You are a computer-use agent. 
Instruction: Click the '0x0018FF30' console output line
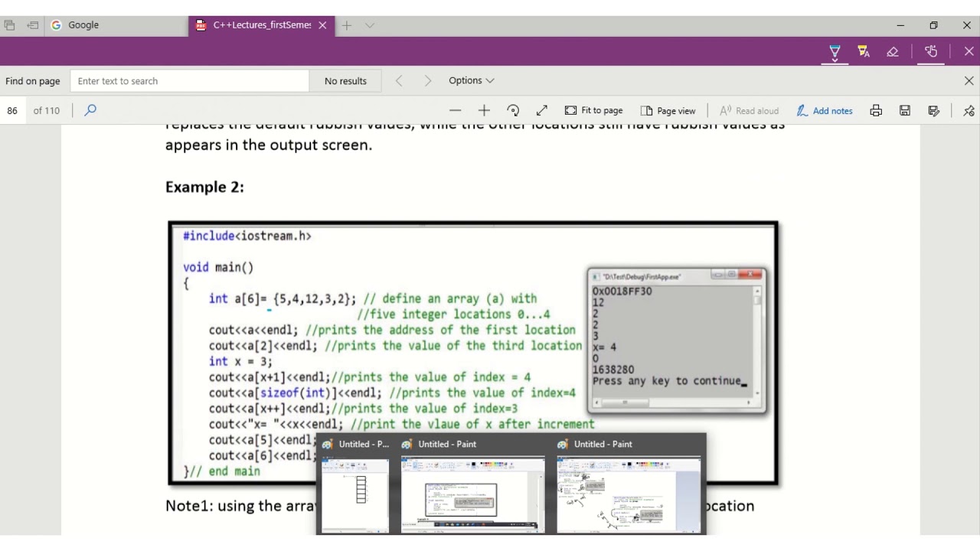(622, 292)
